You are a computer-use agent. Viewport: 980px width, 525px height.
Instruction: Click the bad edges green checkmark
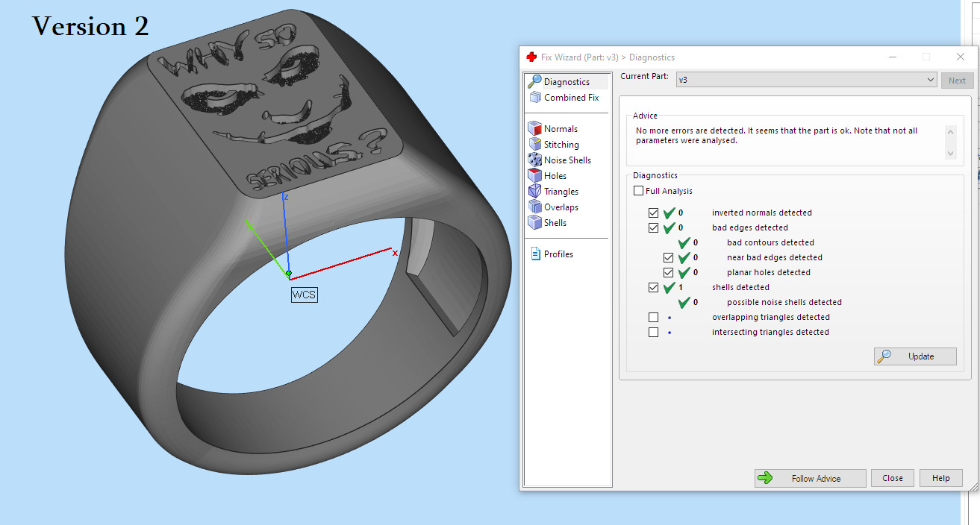coord(669,228)
